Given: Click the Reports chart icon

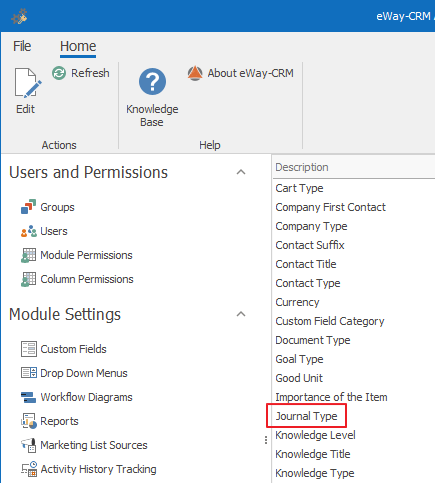Looking at the screenshot, I should coord(29,421).
